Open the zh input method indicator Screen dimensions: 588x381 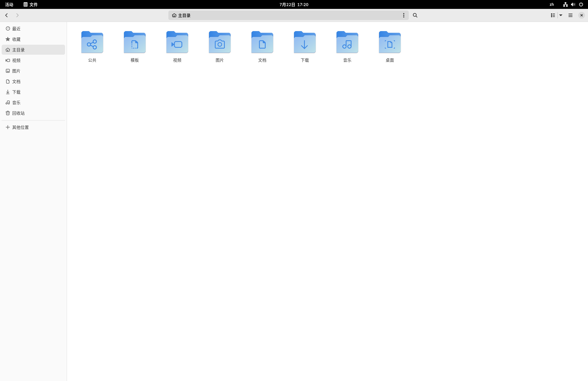click(552, 4)
